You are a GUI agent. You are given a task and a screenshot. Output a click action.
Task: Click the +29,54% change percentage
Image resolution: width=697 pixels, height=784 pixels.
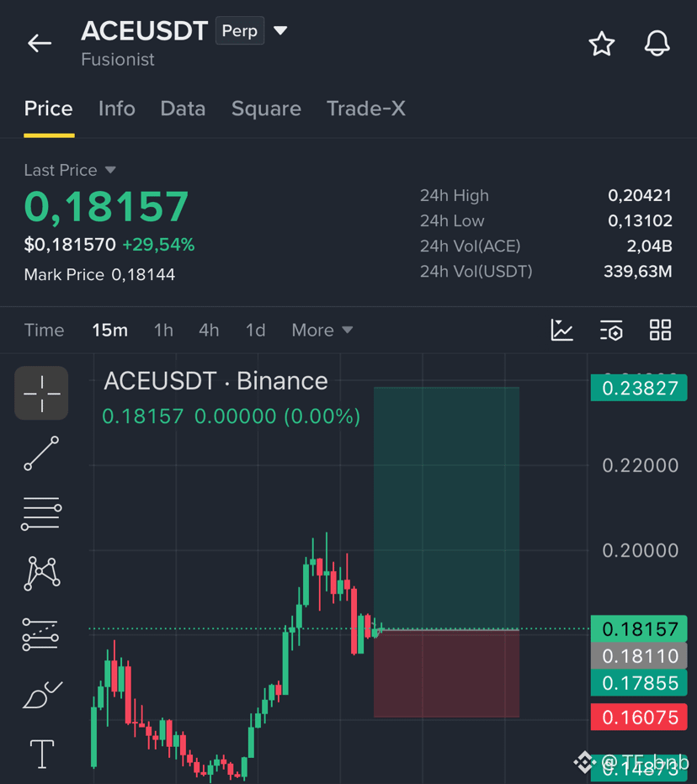(158, 245)
